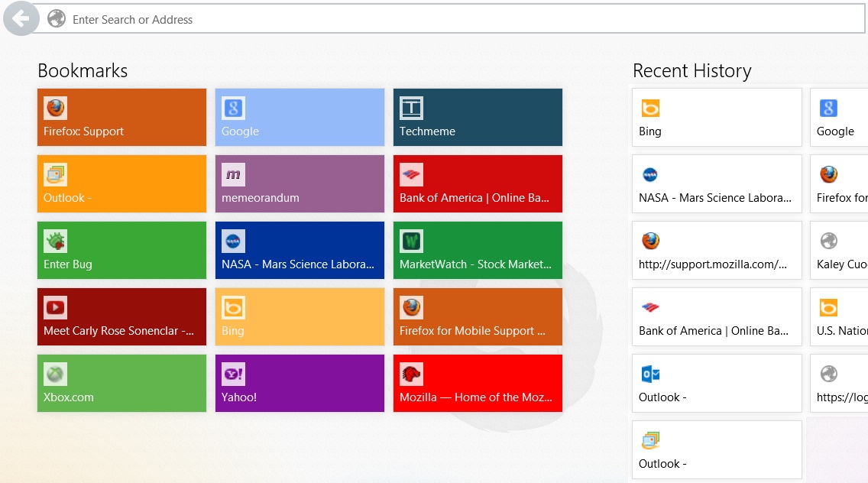Open the Xbox.com bookmark

(121, 383)
